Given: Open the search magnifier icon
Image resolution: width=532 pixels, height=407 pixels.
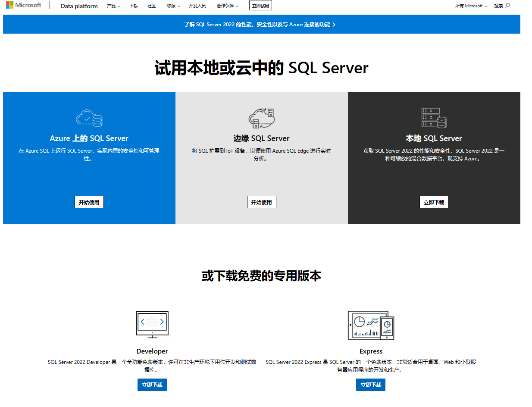Looking at the screenshot, I should [507, 6].
